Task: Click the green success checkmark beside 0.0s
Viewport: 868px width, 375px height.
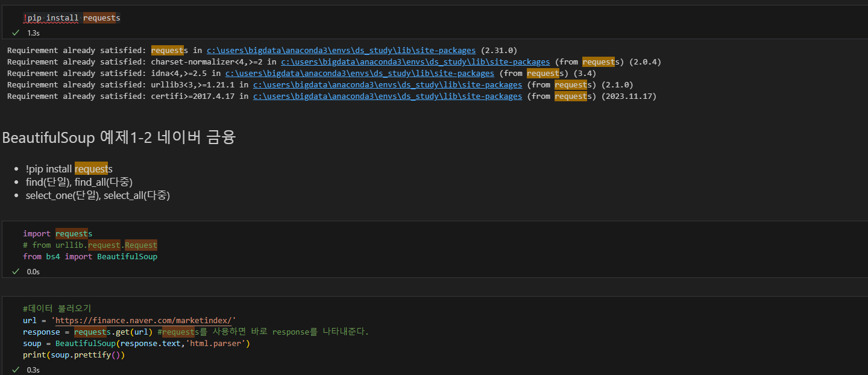Action: tap(16, 271)
